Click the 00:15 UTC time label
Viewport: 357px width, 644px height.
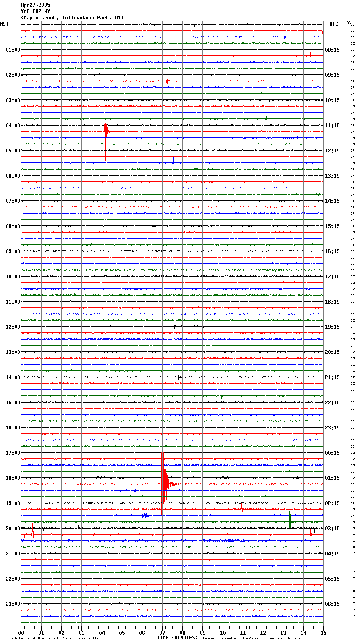(332, 453)
